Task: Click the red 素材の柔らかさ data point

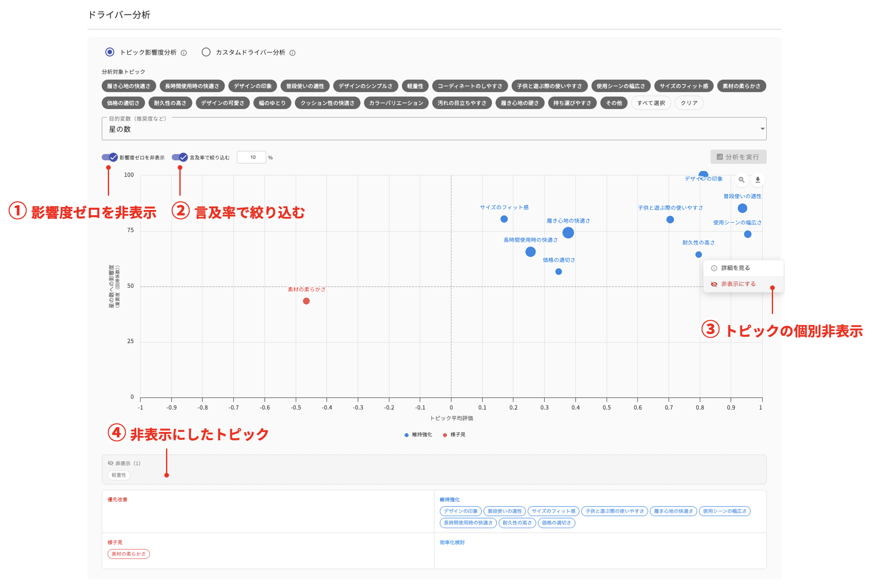Action: pyautogui.click(x=306, y=301)
